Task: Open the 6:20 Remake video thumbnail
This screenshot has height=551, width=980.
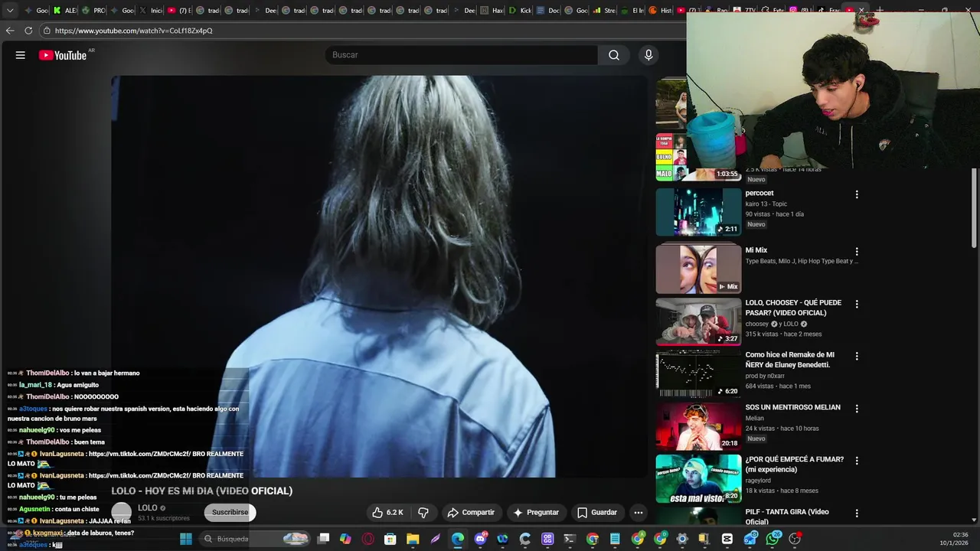Action: 698,373
